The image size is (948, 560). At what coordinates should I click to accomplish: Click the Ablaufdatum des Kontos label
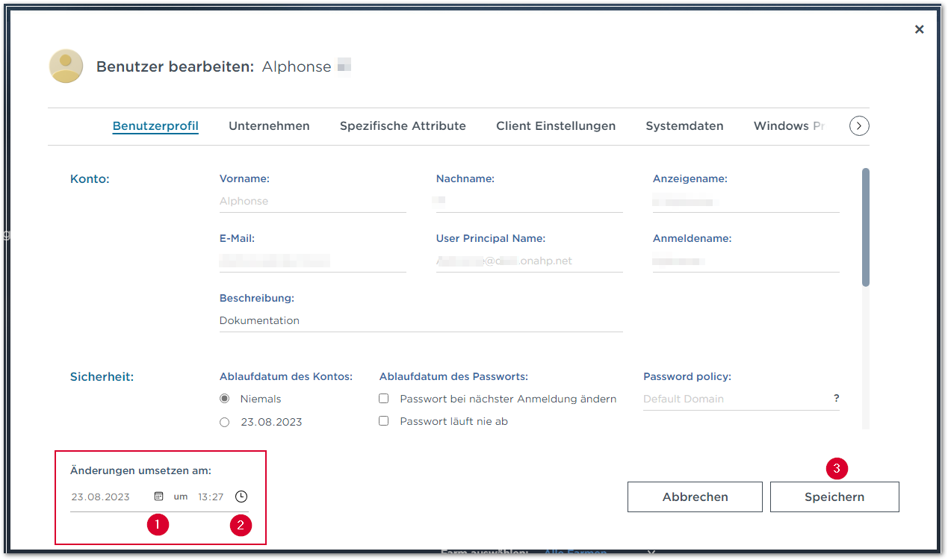click(286, 377)
